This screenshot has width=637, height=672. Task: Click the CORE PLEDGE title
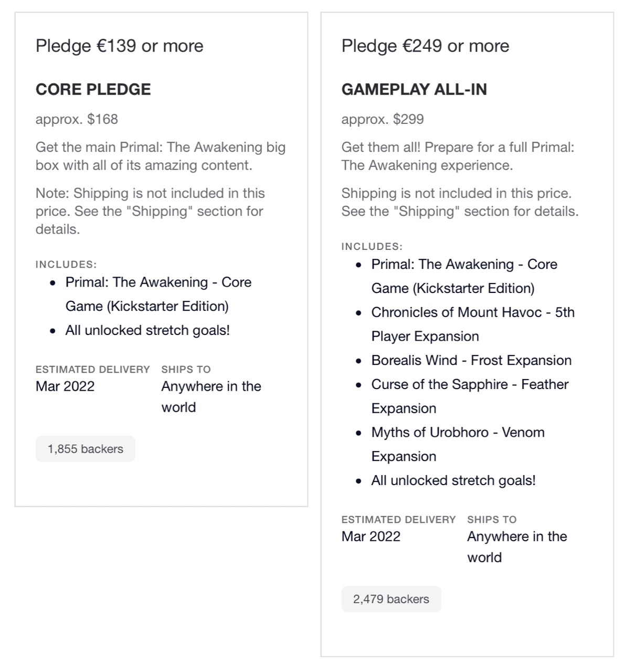point(93,89)
